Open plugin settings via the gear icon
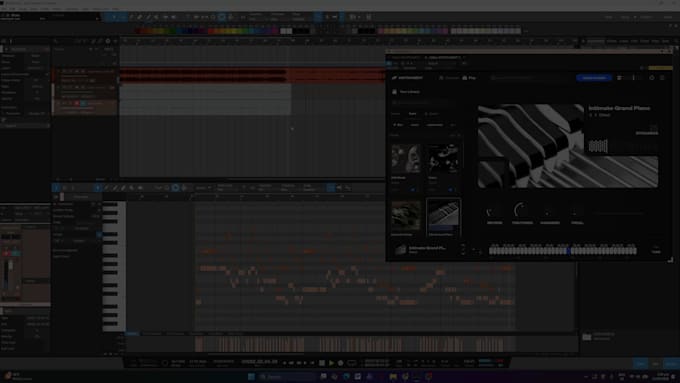 click(651, 78)
